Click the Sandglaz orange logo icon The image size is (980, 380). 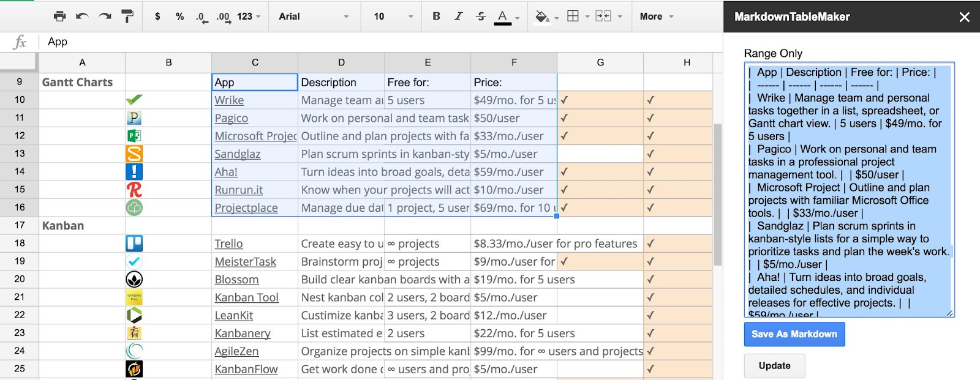click(x=134, y=154)
